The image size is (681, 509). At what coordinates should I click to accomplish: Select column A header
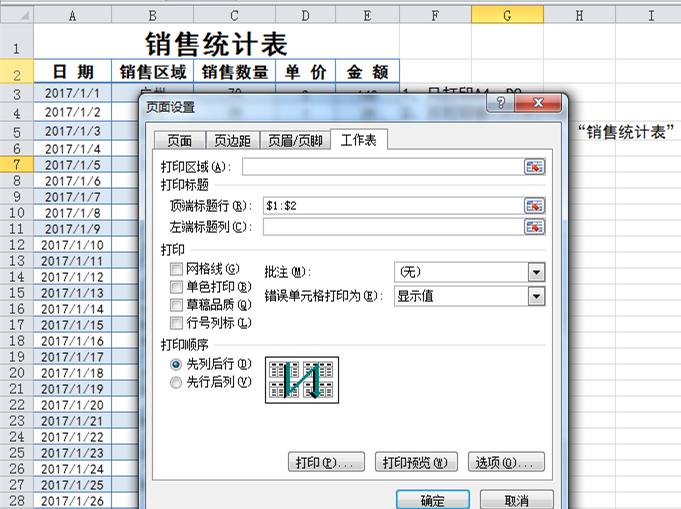73,16
